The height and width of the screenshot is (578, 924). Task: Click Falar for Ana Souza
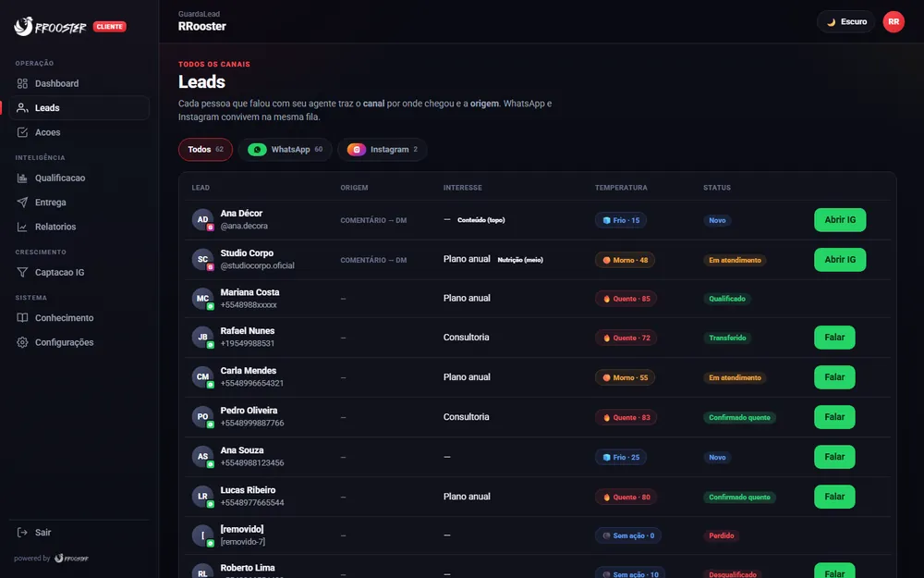[x=834, y=457]
